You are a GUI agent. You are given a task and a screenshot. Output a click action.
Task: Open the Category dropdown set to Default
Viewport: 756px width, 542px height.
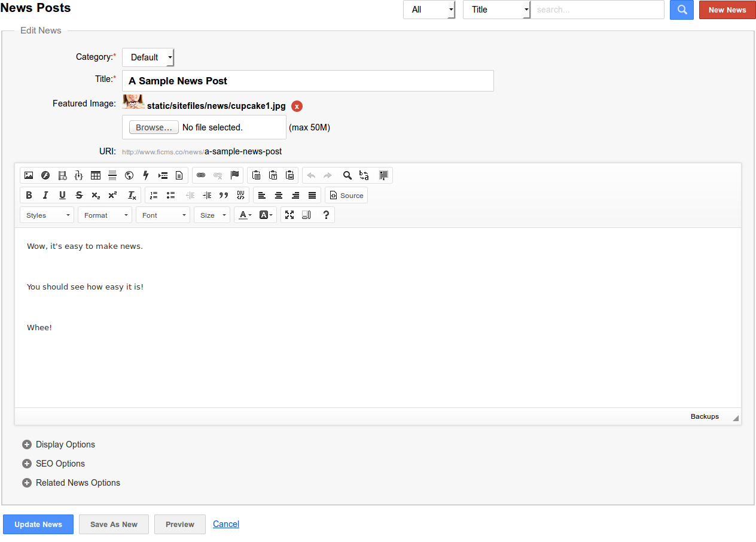148,57
